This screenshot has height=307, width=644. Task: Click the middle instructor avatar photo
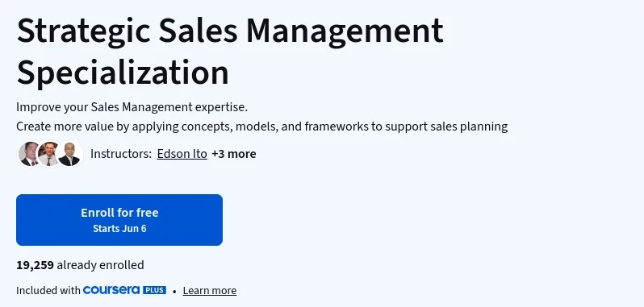tap(49, 154)
